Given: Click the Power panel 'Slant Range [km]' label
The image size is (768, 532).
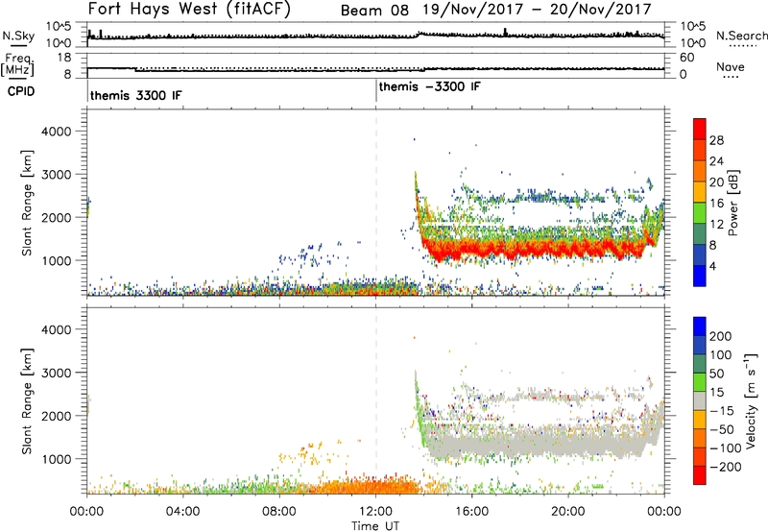Looking at the screenshot, I should click(27, 203).
